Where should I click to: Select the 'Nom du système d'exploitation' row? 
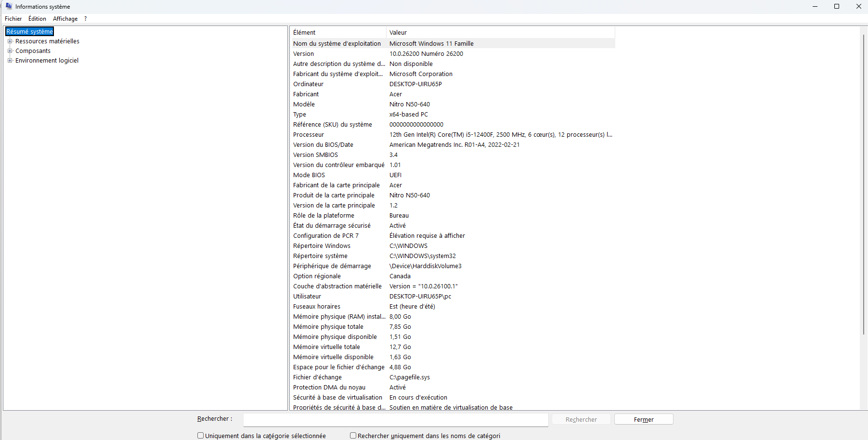click(453, 43)
